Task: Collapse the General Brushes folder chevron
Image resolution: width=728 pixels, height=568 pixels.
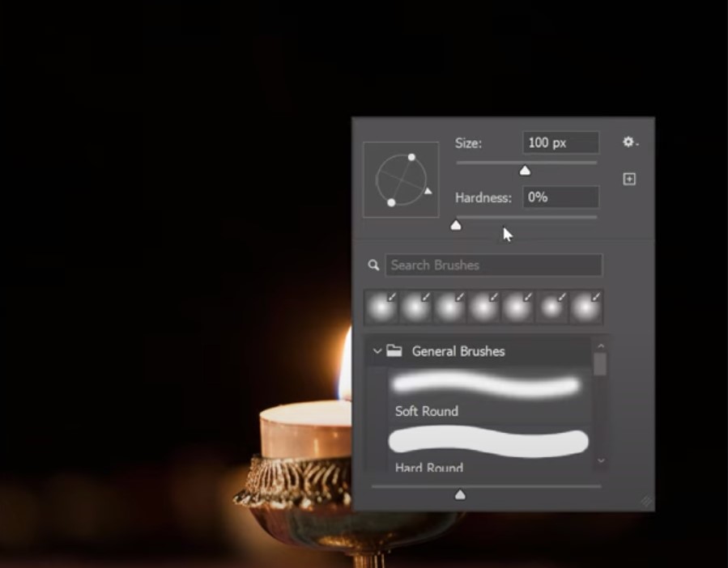Action: [377, 351]
